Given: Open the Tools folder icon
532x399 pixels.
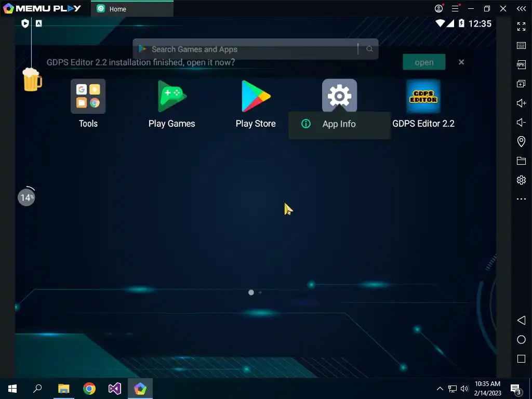Looking at the screenshot, I should [x=88, y=96].
